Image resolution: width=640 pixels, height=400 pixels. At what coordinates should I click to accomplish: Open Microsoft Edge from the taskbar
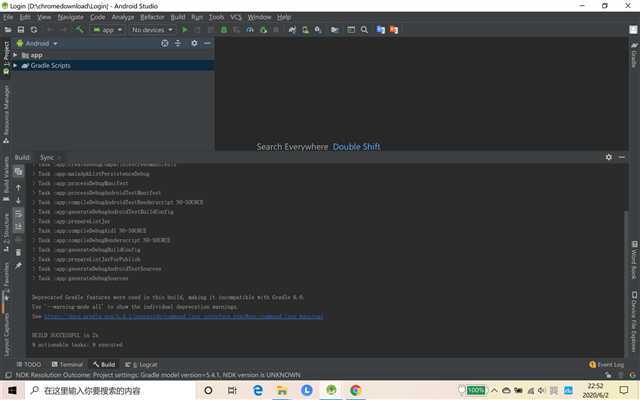pos(258,391)
